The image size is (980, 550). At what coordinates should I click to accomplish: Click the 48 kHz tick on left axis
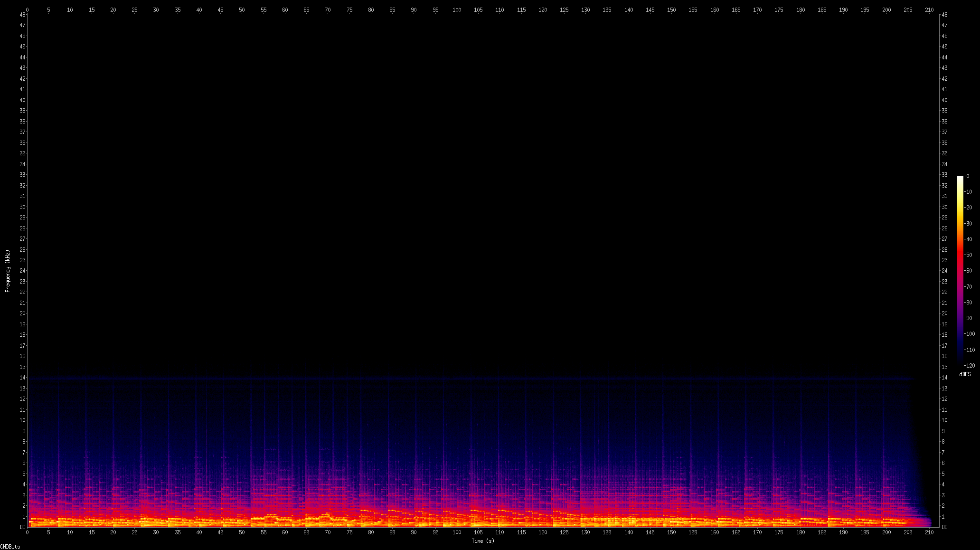click(22, 15)
